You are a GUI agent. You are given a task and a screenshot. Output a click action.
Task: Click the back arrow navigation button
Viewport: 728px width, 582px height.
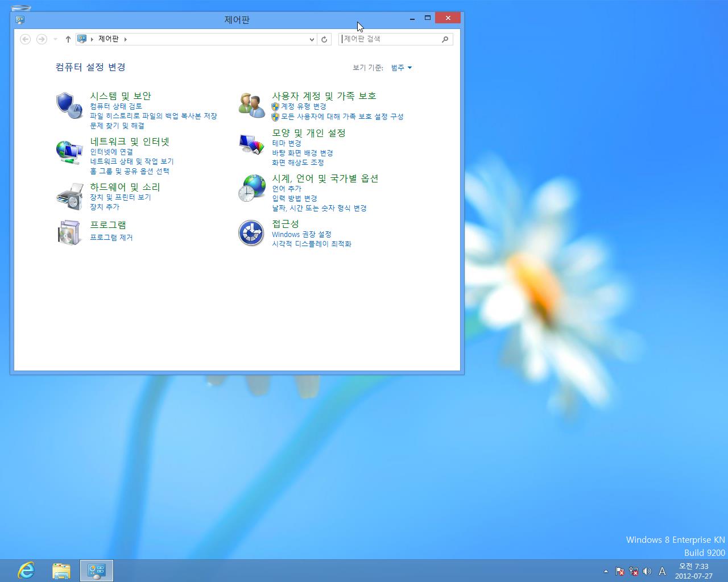pyautogui.click(x=25, y=39)
